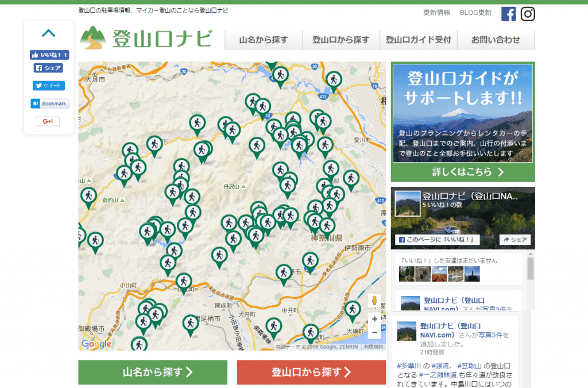This screenshot has width=588, height=388.
Task: Click the シェア button in Facebook widget
Action: (x=515, y=239)
